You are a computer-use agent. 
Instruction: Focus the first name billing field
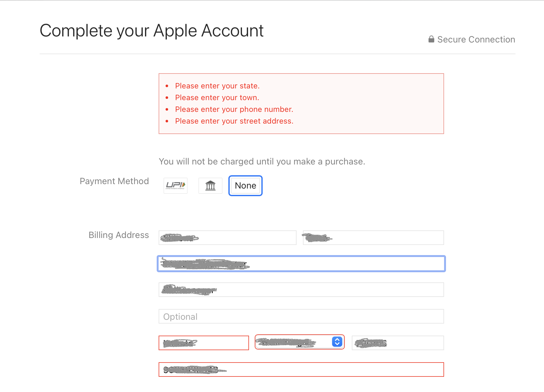227,238
